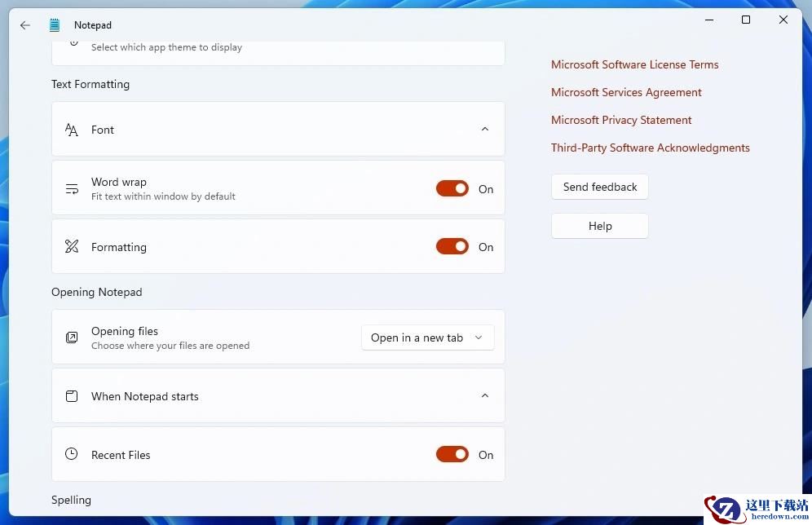Maximize the Notepad window
Screen dimensions: 812x525
[746, 20]
